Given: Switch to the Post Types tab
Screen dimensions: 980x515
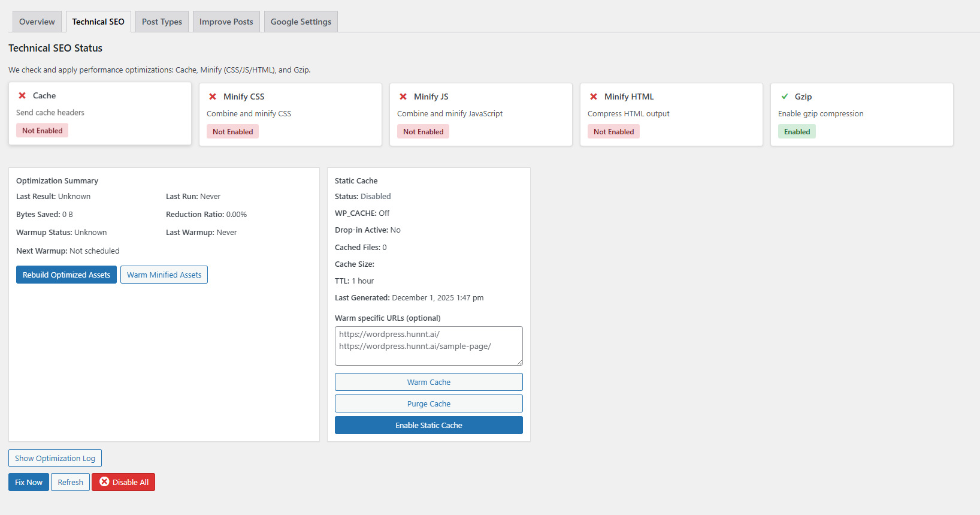Looking at the screenshot, I should click(162, 22).
